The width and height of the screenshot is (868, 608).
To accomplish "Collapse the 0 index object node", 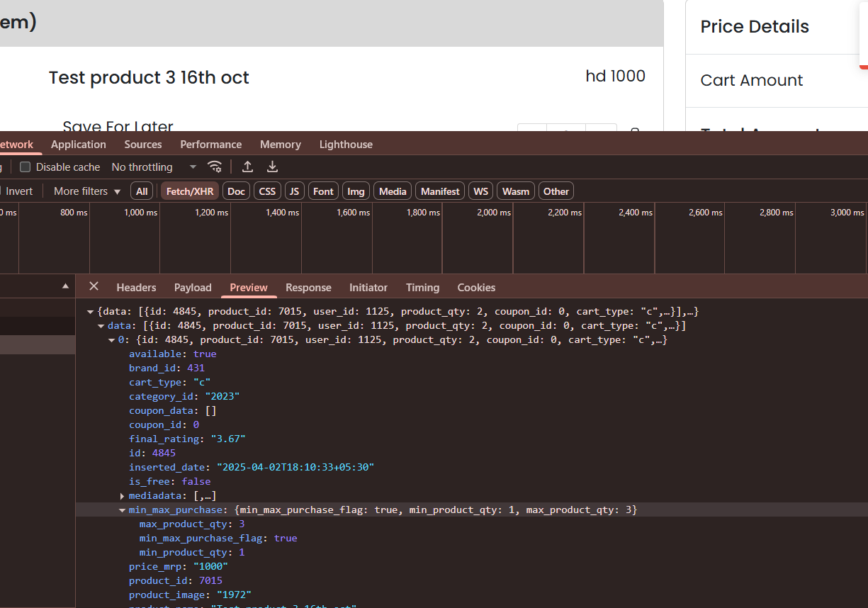I will 111,340.
